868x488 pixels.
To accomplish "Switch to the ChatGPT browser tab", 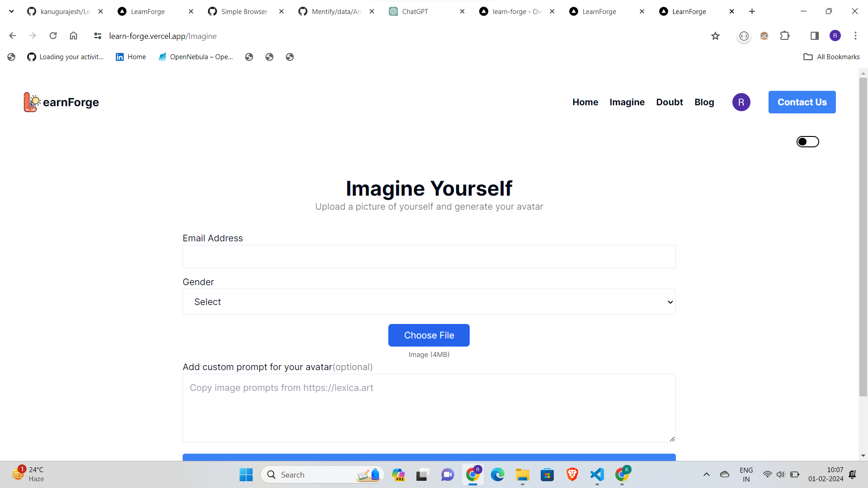I will coord(415,12).
